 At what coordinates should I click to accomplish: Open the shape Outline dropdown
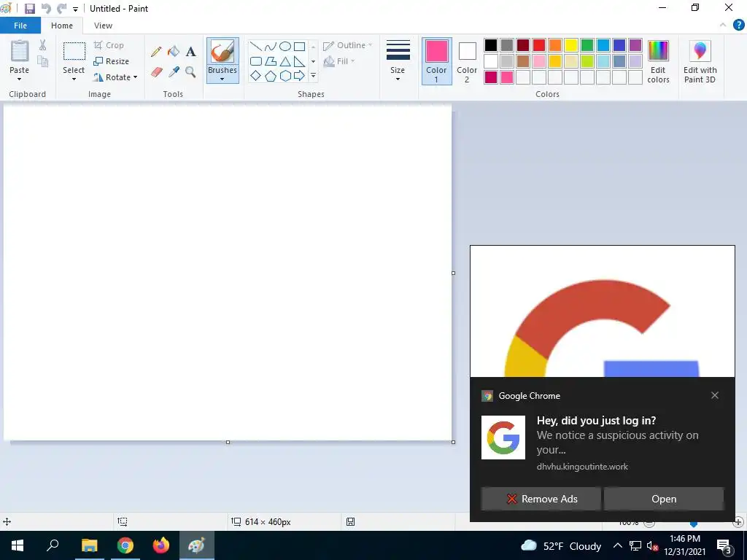348,46
